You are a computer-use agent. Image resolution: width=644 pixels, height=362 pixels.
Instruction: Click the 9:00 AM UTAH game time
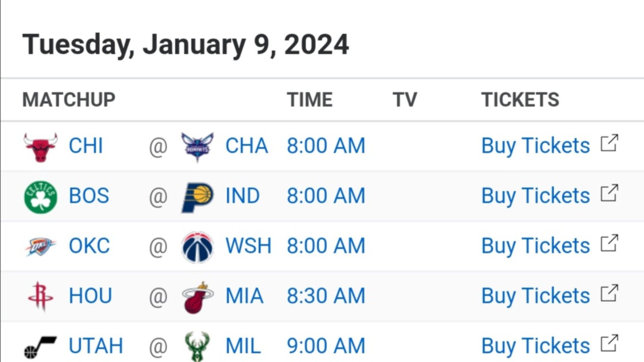[x=326, y=346]
